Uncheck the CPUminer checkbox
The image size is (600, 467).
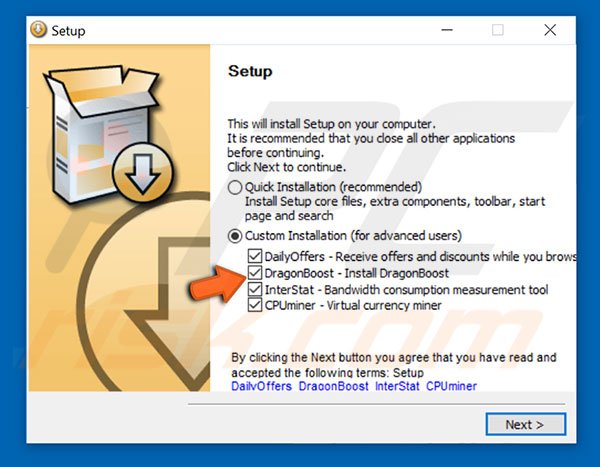click(255, 305)
